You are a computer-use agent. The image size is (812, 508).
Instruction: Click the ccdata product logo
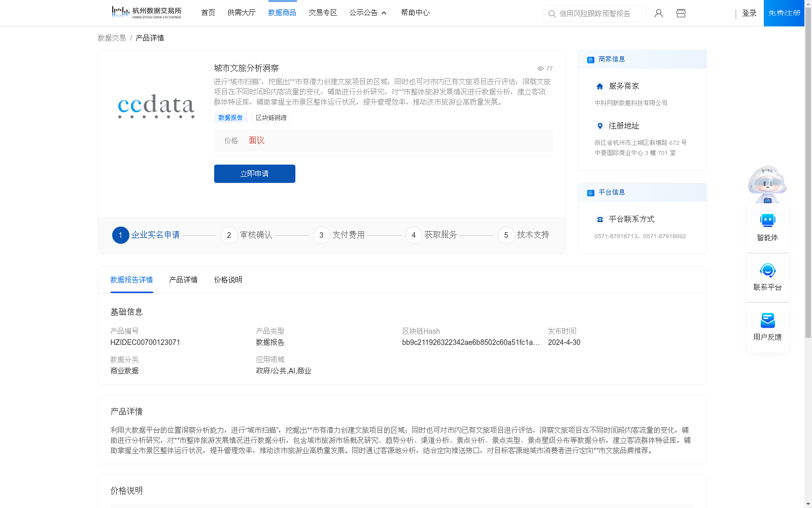[x=156, y=106]
